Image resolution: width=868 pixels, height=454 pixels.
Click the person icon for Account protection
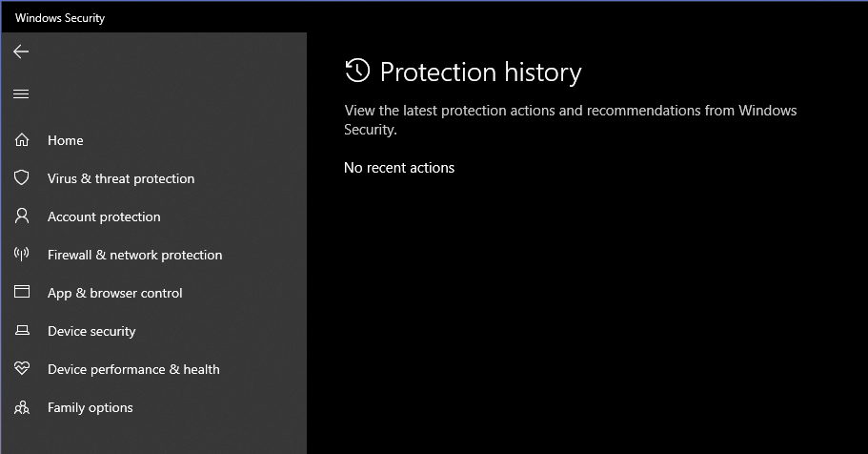tap(21, 217)
